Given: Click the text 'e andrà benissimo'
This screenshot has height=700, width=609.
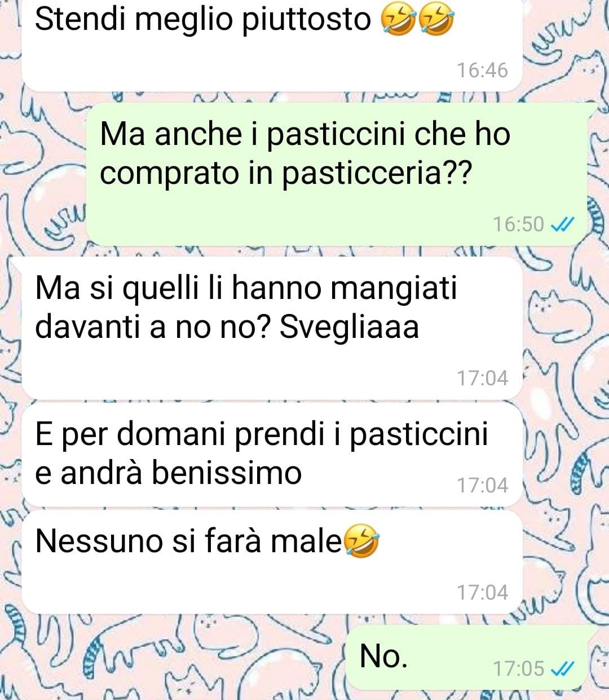Looking at the screenshot, I should 168,473.
